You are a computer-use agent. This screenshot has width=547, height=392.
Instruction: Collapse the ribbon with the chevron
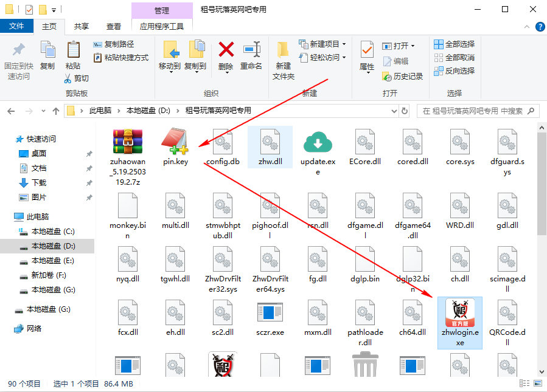pos(527,27)
